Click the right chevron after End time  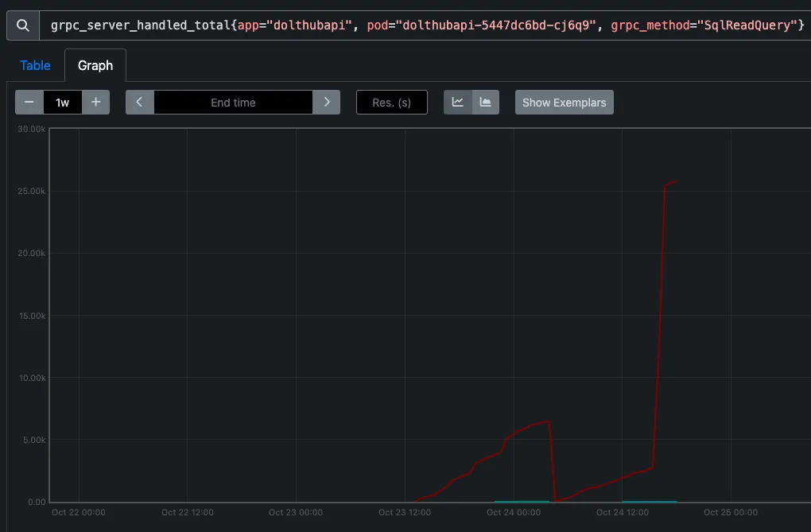326,102
